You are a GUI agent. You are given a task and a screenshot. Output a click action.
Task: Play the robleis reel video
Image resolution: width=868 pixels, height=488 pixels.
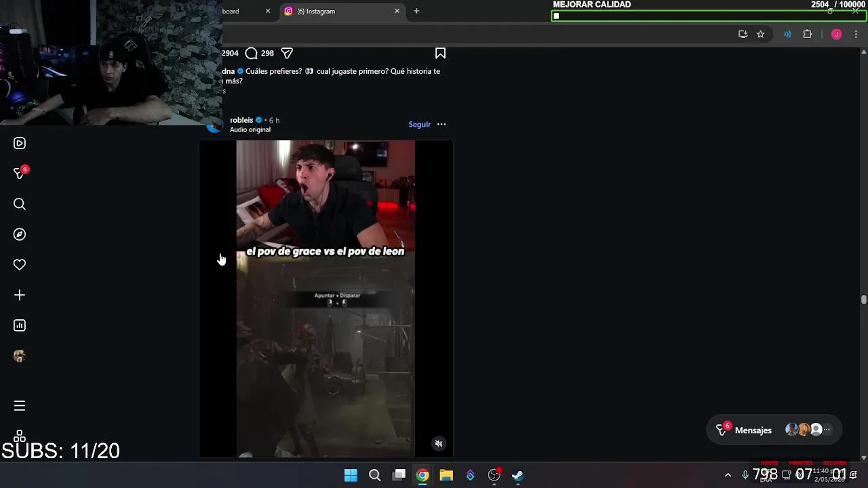pos(325,298)
